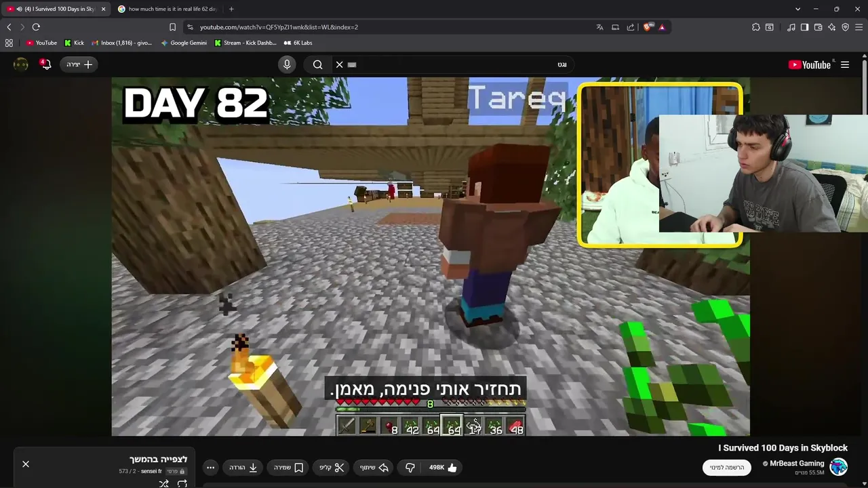Screen dimensions: 868x488
Task: Open Leo AI sparkle icon
Action: [832, 27]
